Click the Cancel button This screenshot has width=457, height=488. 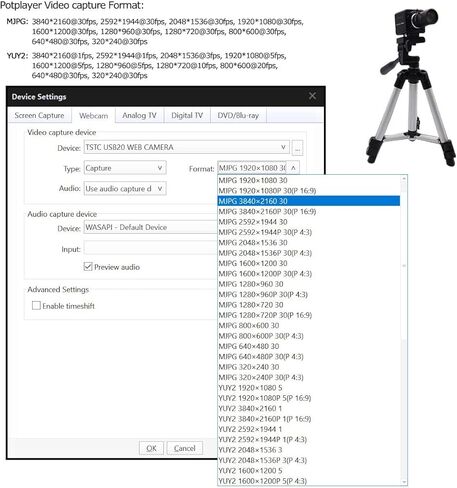pos(185,448)
